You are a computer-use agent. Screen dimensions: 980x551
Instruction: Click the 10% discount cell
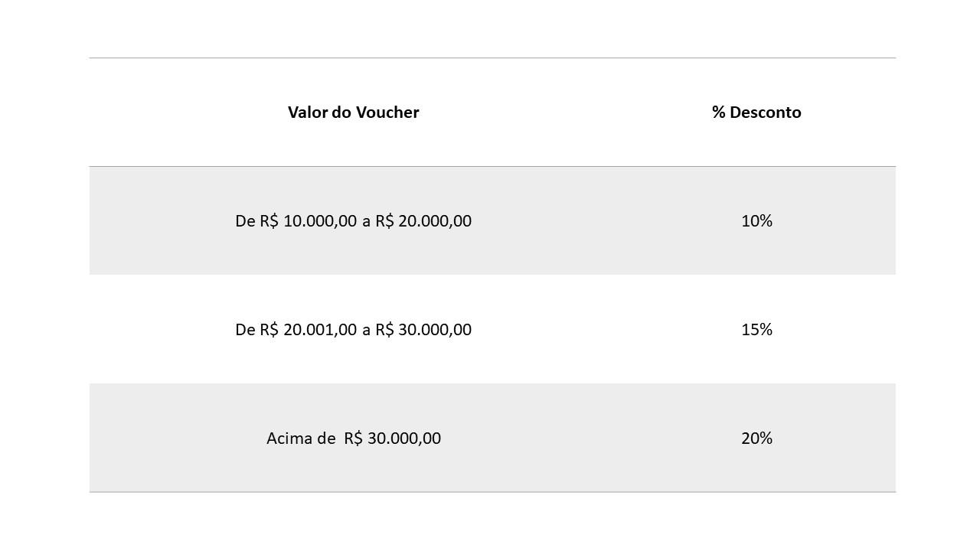click(756, 221)
